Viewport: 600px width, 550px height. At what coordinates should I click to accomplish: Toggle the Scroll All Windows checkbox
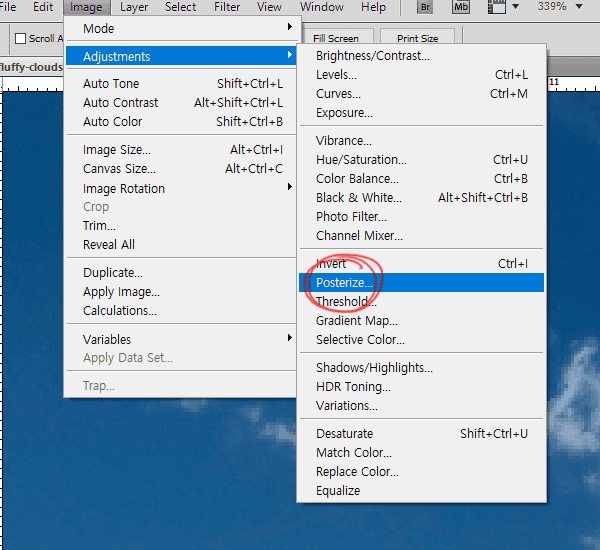20,39
